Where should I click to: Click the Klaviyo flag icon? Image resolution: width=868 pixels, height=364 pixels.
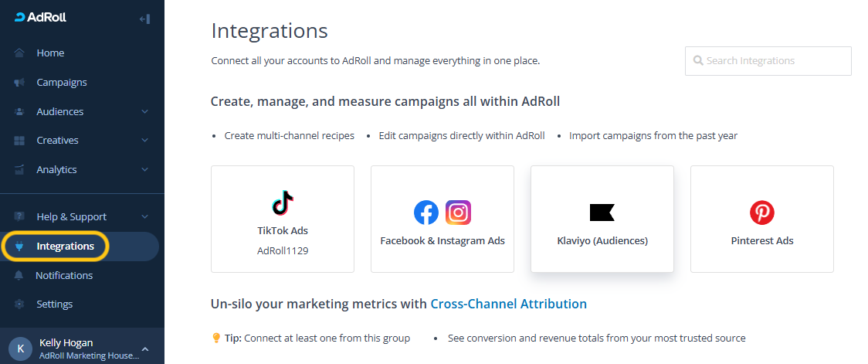pos(602,213)
